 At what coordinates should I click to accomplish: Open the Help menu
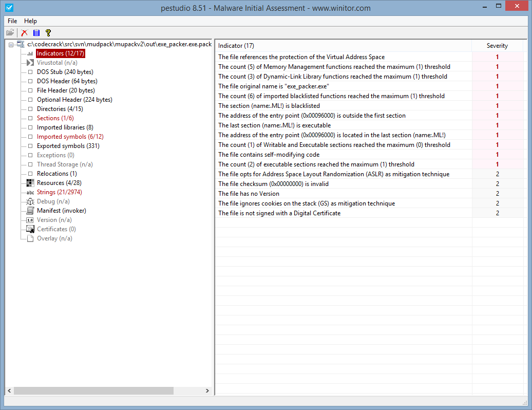pyautogui.click(x=30, y=21)
